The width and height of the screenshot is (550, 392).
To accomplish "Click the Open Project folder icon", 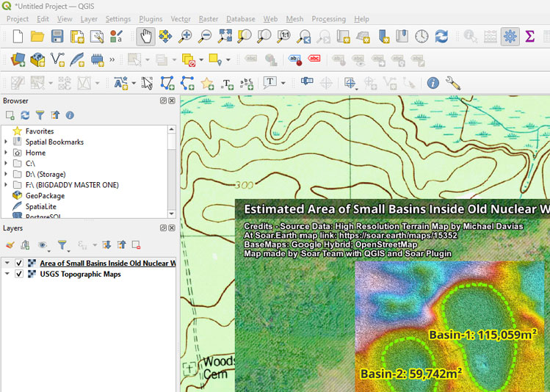I will 37,36.
